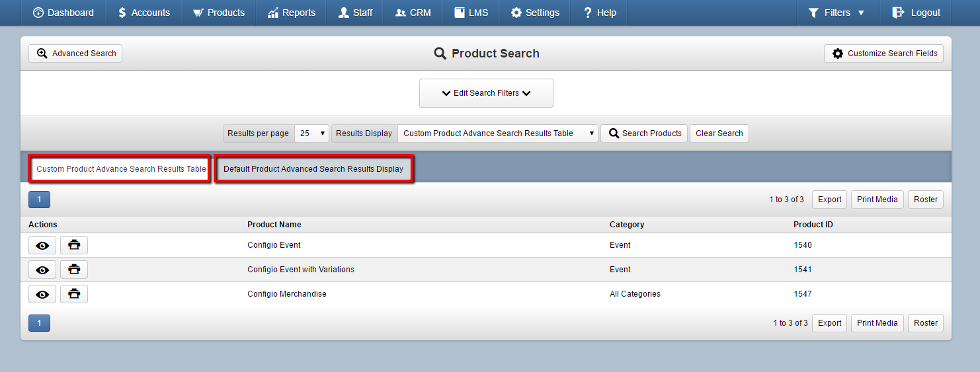Open the Settings menu
This screenshot has height=372, width=980.
535,13
